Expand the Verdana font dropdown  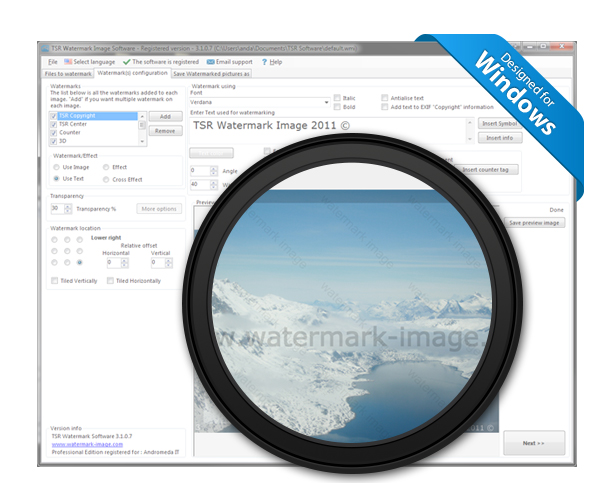click(326, 102)
